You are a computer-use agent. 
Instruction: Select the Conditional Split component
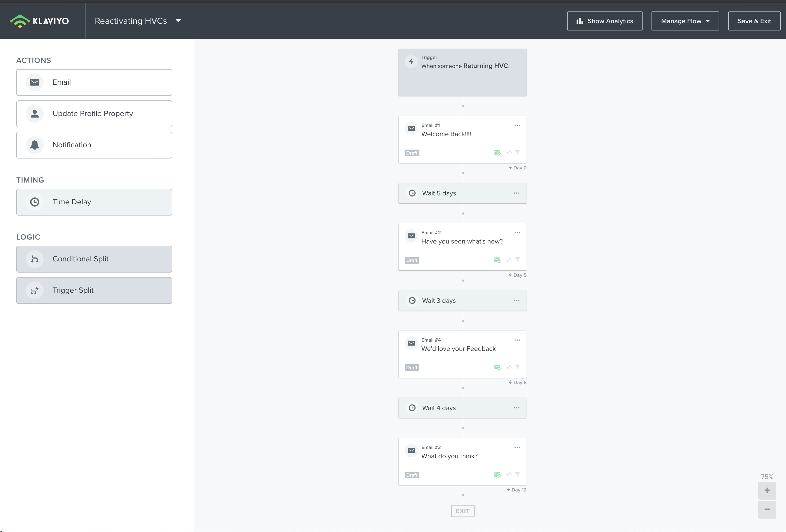tap(94, 259)
